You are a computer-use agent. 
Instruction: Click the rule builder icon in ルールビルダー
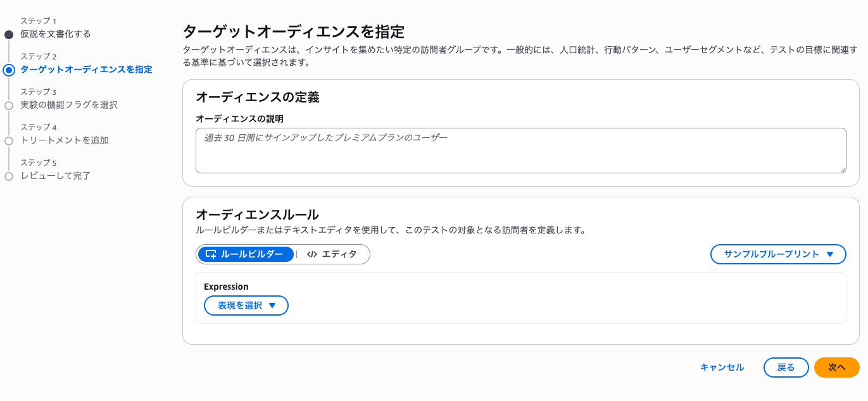click(211, 254)
